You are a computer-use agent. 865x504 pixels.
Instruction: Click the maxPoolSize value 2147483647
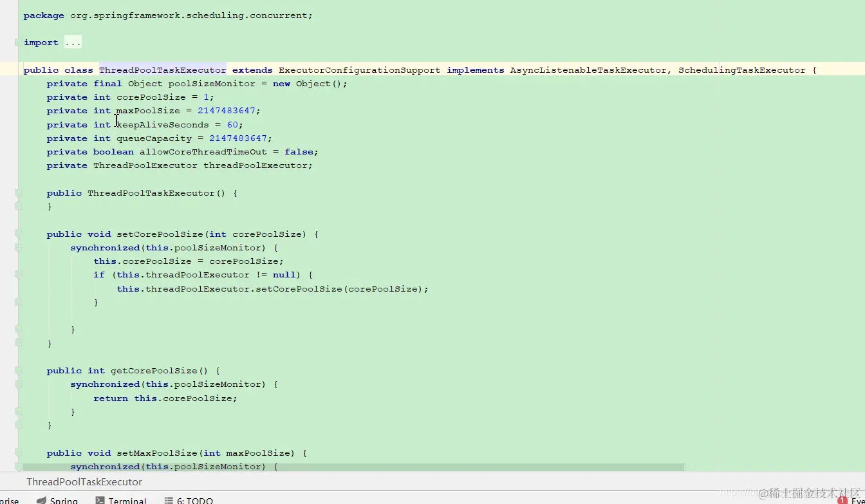tap(227, 111)
